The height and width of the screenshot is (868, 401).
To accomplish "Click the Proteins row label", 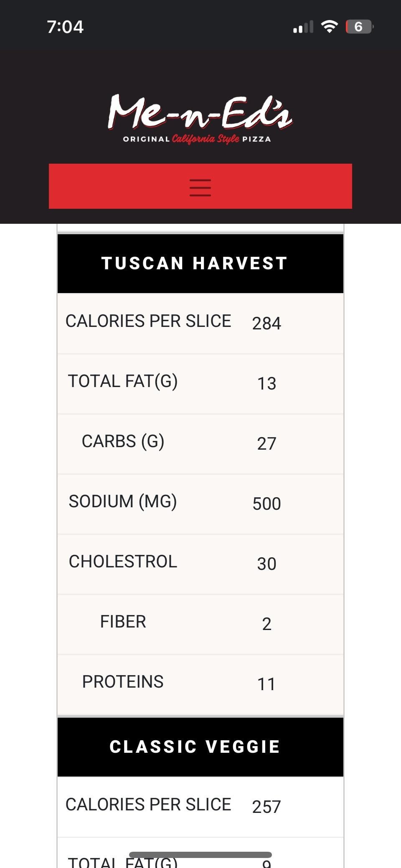I will pos(123,682).
